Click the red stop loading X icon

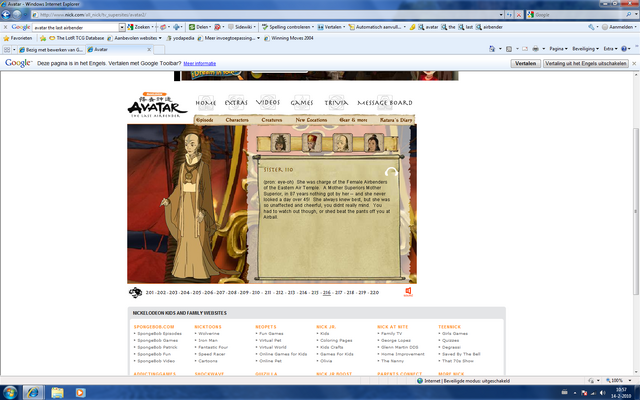coord(519,15)
